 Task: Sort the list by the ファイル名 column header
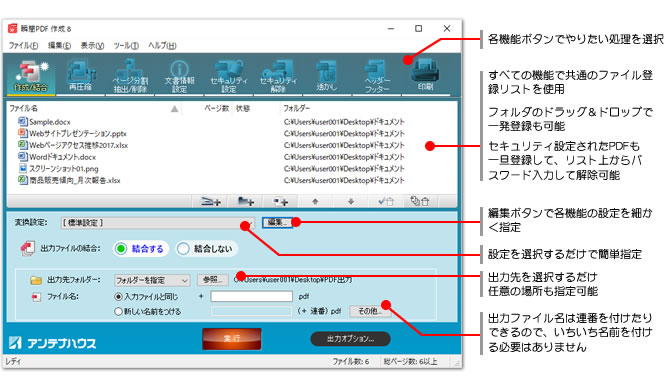tap(24, 109)
